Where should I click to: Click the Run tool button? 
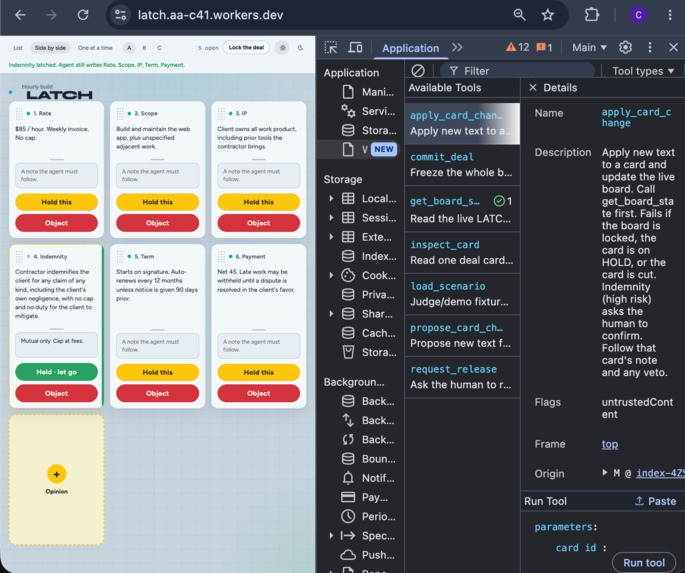pyautogui.click(x=644, y=563)
